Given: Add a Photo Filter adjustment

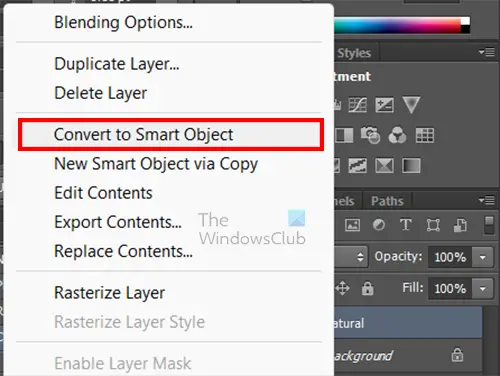Looking at the screenshot, I should click(x=370, y=135).
